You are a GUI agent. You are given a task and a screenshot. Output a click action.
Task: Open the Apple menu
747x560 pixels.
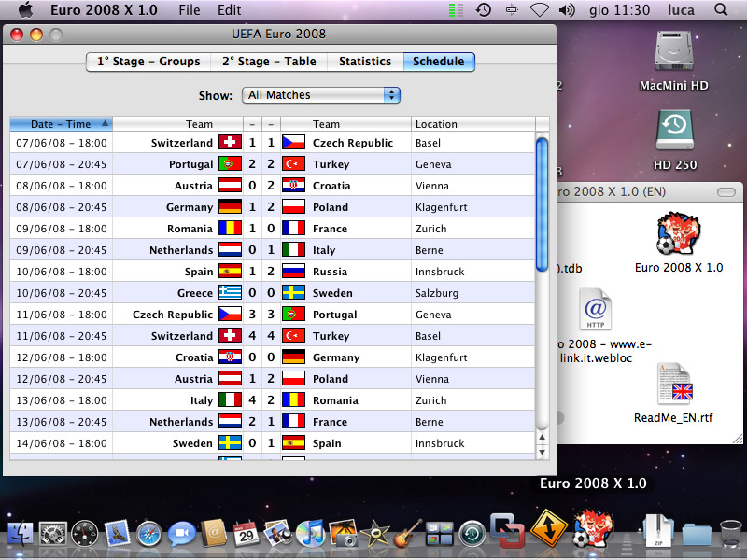(25, 9)
